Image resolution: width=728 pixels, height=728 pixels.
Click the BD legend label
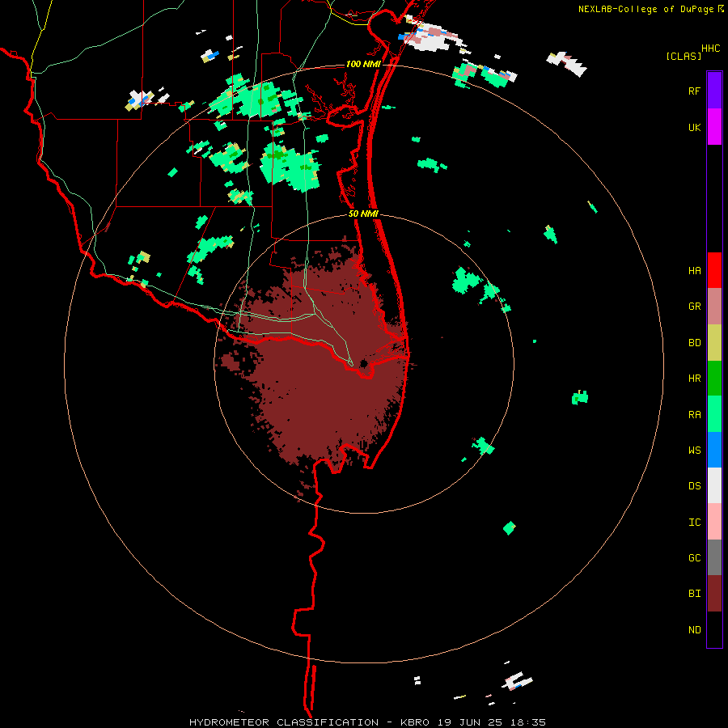click(694, 343)
